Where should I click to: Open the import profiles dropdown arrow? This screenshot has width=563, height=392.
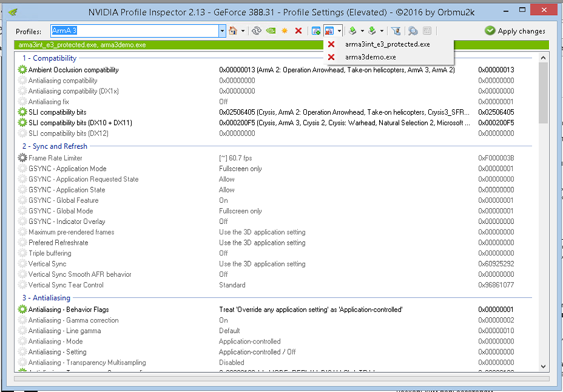[x=382, y=31]
